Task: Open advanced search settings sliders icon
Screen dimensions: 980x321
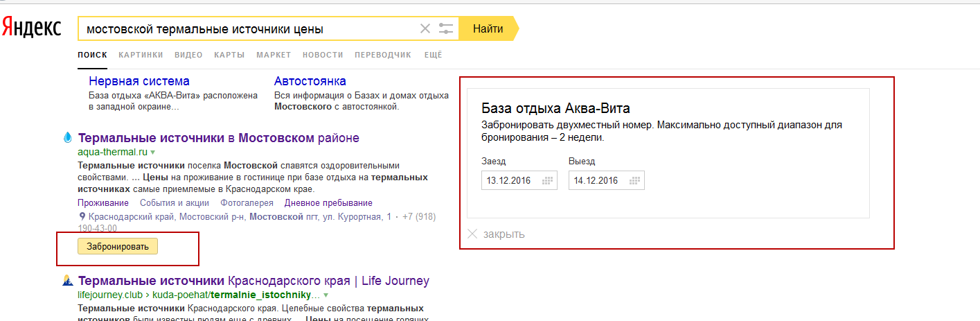Action: coord(446,29)
